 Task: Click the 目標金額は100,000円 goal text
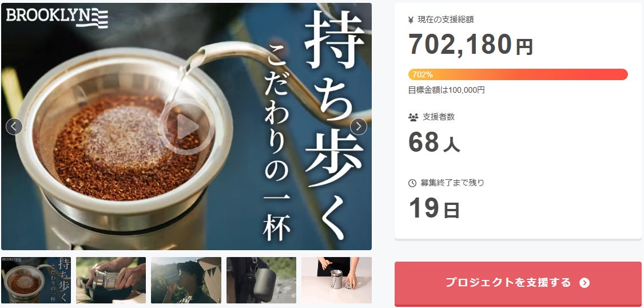(x=447, y=90)
